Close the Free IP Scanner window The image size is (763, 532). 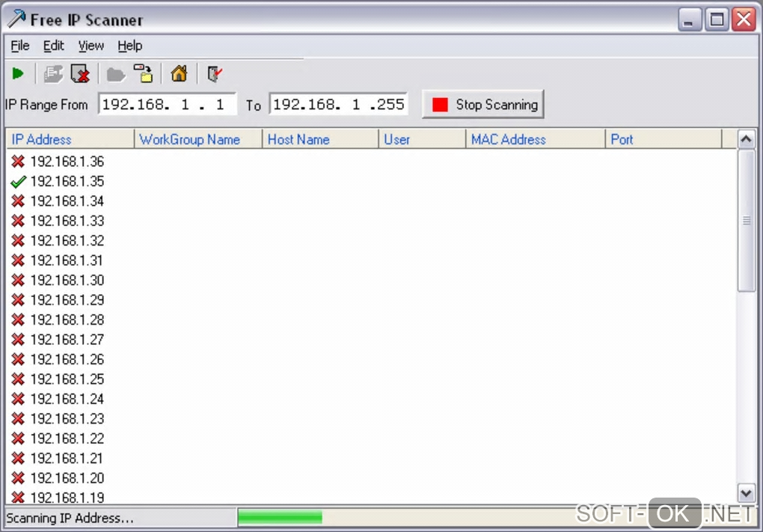click(744, 20)
